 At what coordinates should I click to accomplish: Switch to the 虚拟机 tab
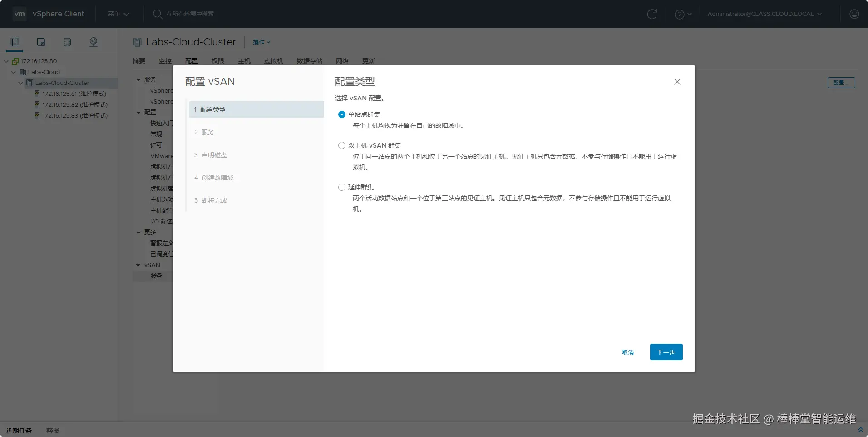[274, 61]
